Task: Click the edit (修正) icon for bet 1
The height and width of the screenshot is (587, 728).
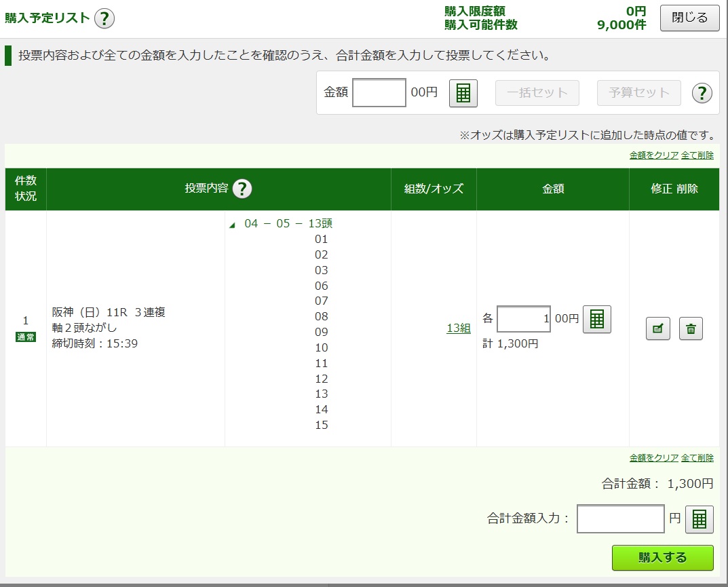Action: coord(657,328)
